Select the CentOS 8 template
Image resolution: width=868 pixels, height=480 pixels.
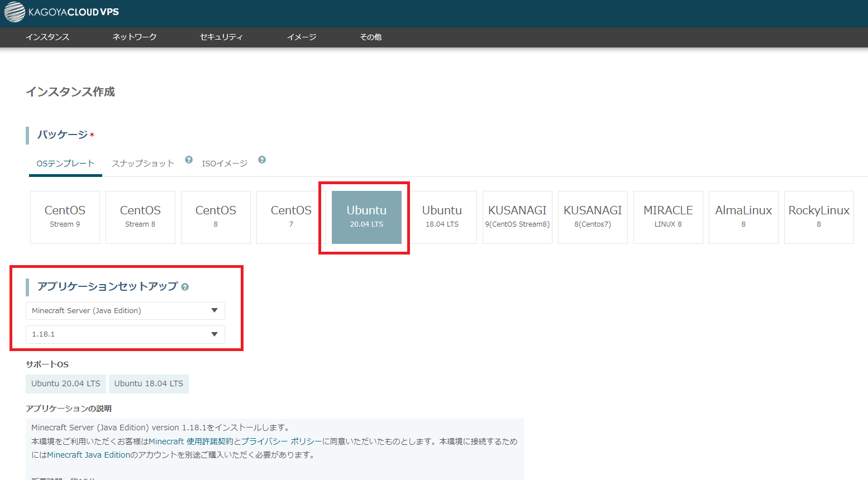(x=216, y=217)
